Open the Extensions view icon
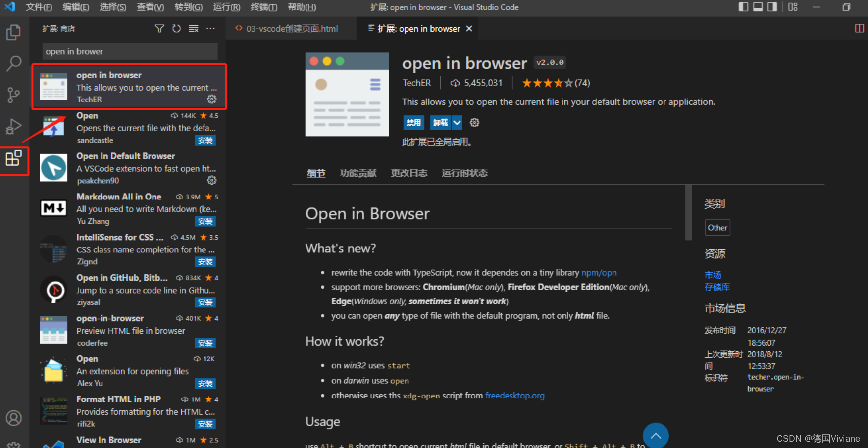Screen dimensions: 868x448 pos(13,158)
